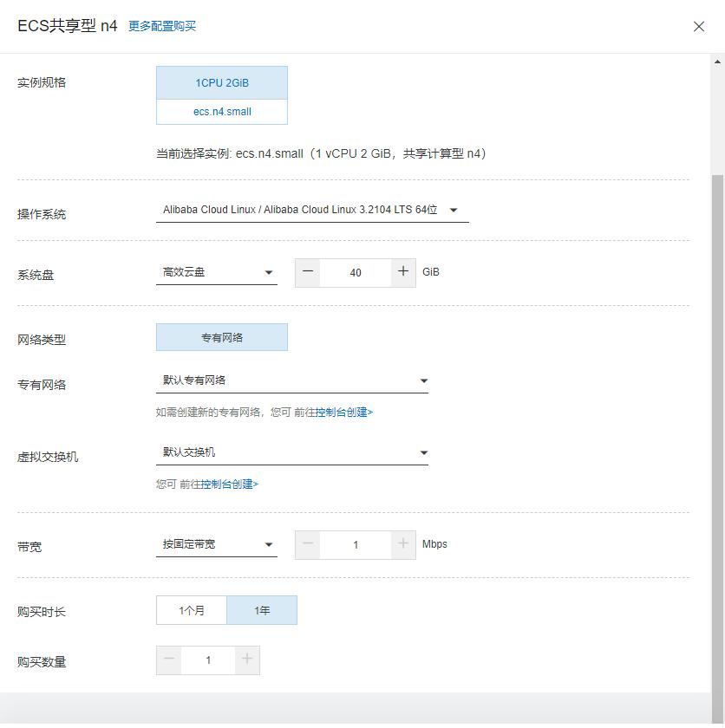This screenshot has height=728, width=725.
Task: Open the 默认交换机 vSwitch dropdown
Action: tap(292, 451)
